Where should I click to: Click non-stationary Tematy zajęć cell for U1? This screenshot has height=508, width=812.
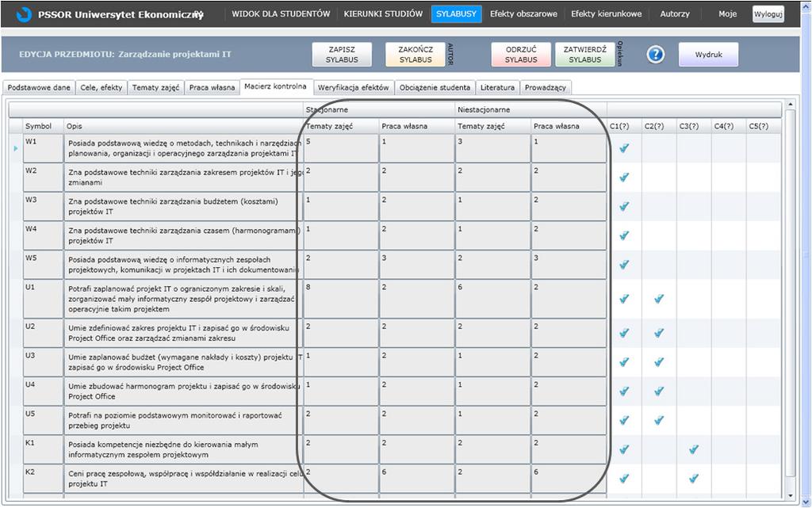493,299
